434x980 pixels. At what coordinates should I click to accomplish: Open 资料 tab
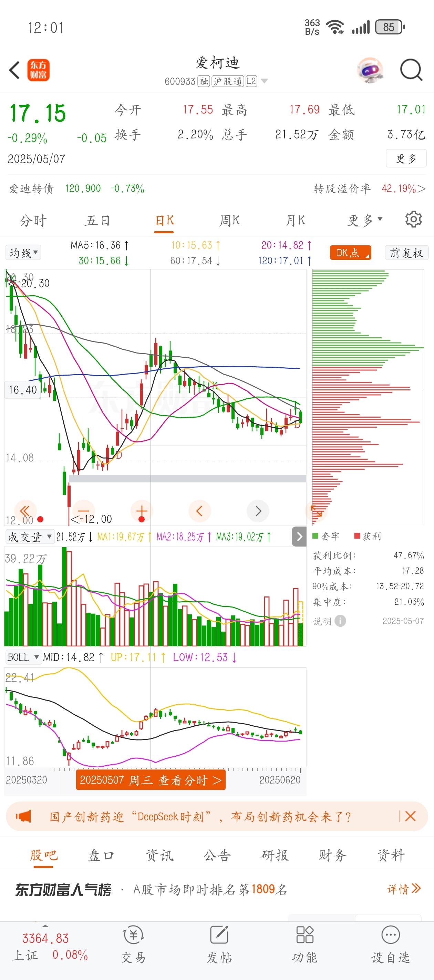pyautogui.click(x=391, y=855)
